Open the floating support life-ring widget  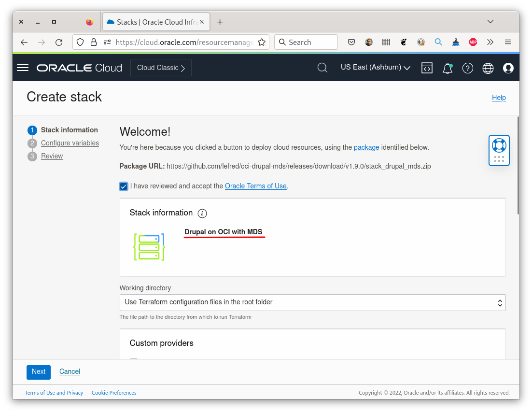499,150
